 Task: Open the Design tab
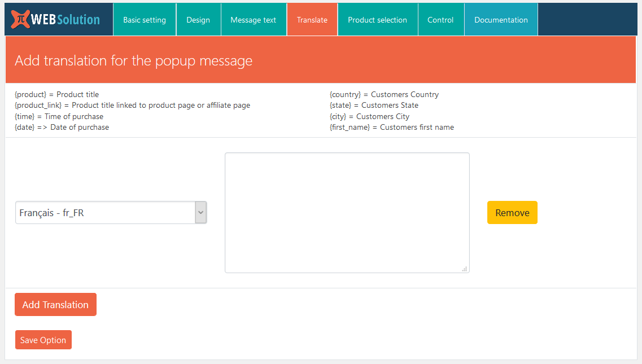coord(198,19)
